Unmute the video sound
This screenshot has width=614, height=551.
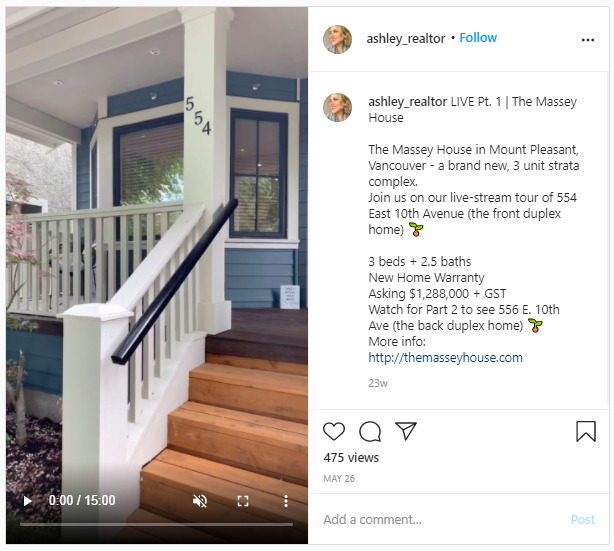(x=200, y=500)
